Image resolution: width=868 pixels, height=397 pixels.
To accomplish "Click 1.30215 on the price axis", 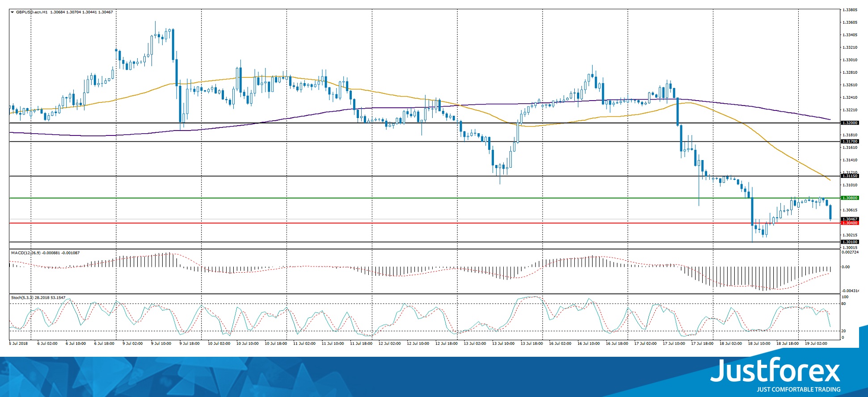I will click(850, 235).
